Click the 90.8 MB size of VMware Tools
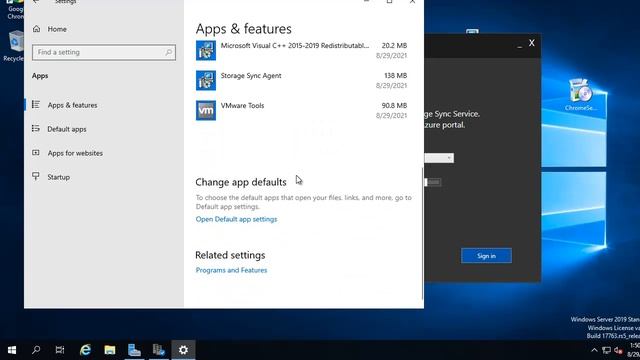The height and width of the screenshot is (360, 640). tap(394, 105)
